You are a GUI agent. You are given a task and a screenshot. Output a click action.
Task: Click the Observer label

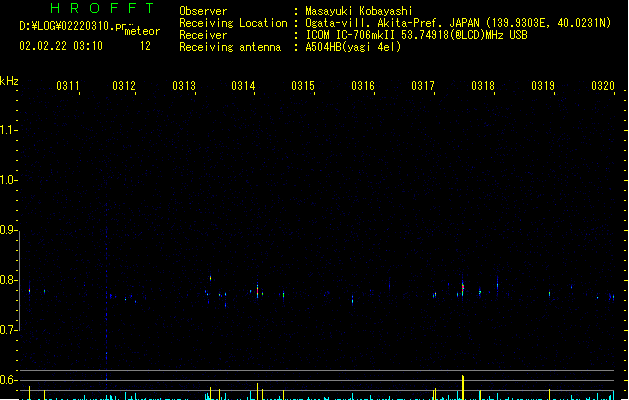tap(203, 11)
